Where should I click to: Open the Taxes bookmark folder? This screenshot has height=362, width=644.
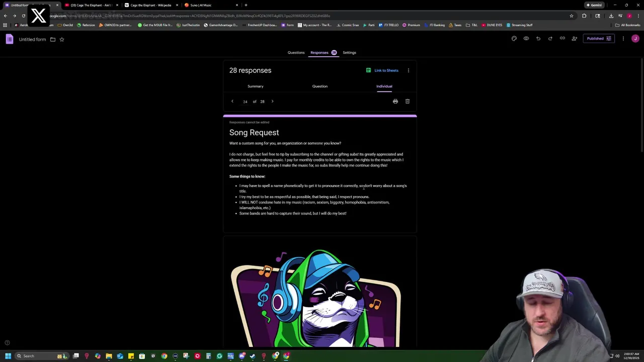click(x=455, y=25)
